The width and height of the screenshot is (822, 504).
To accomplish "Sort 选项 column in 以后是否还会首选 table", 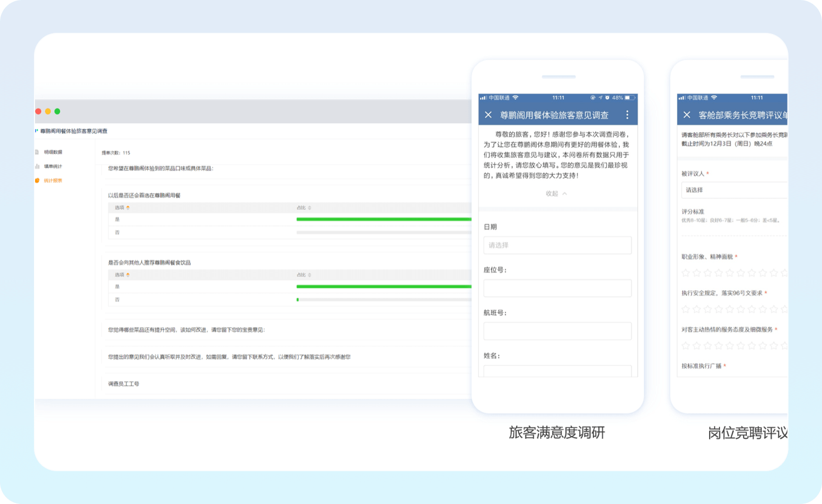I will coord(128,208).
